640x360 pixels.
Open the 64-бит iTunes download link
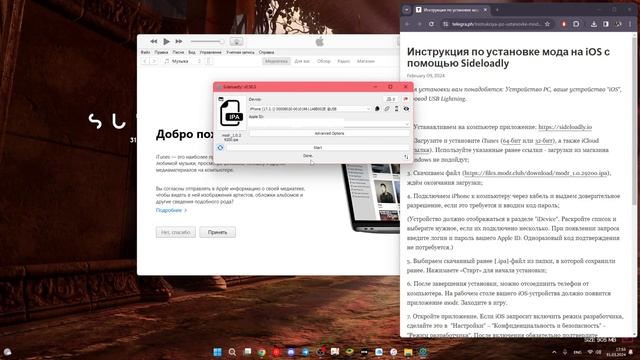[x=511, y=141]
